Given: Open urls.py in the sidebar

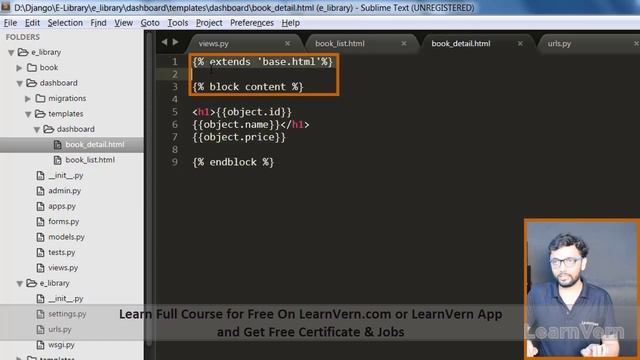Looking at the screenshot, I should click(60, 329).
